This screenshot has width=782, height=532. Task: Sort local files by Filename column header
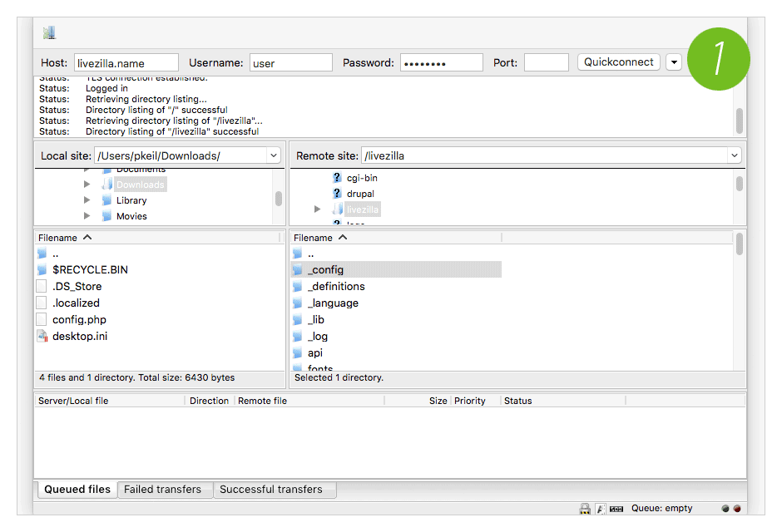tap(157, 238)
